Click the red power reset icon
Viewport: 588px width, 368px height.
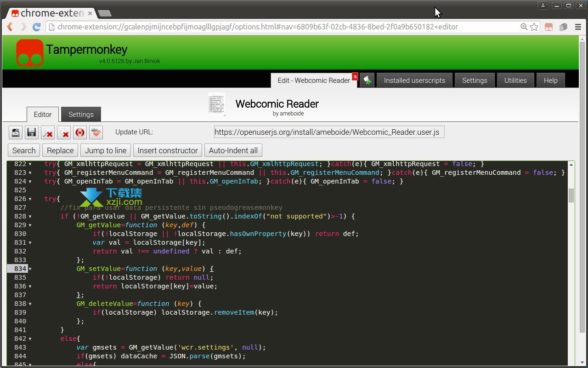80,132
